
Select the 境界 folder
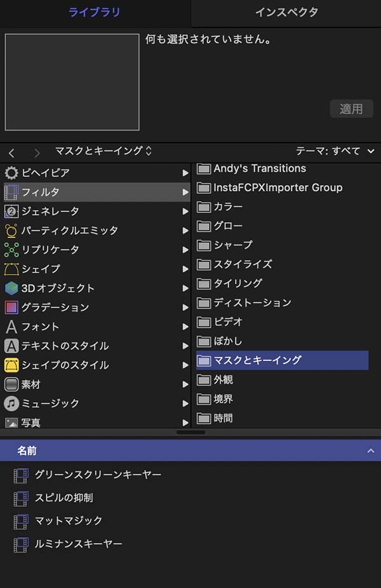[282, 399]
